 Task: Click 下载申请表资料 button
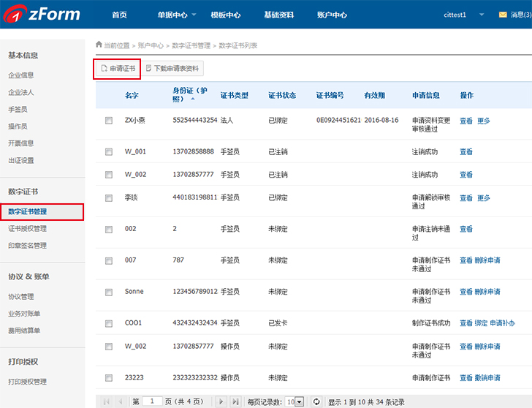(x=172, y=69)
